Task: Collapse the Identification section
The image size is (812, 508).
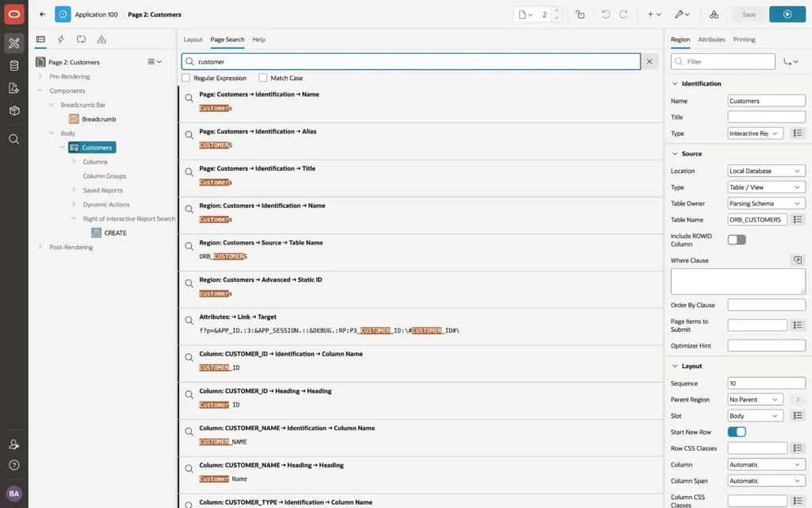Action: (674, 83)
